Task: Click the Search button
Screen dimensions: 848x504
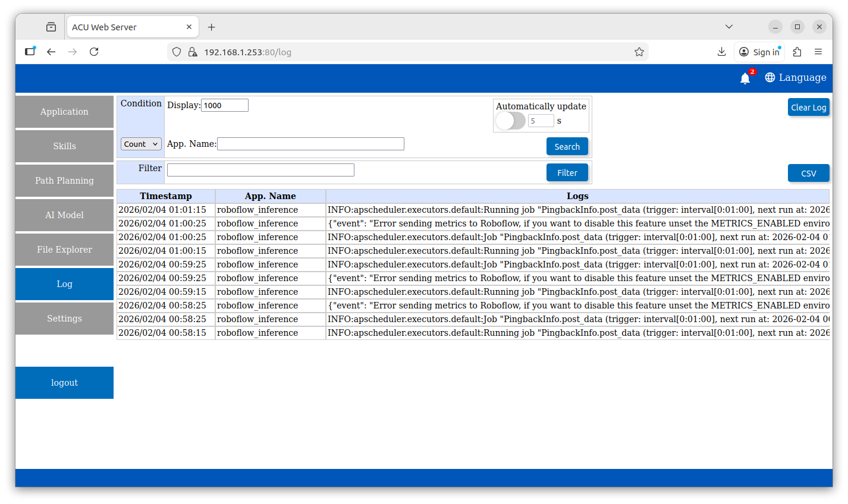Action: click(567, 146)
